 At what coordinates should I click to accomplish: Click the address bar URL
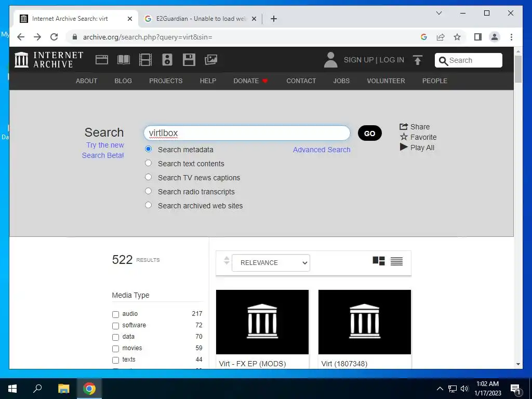coord(148,37)
